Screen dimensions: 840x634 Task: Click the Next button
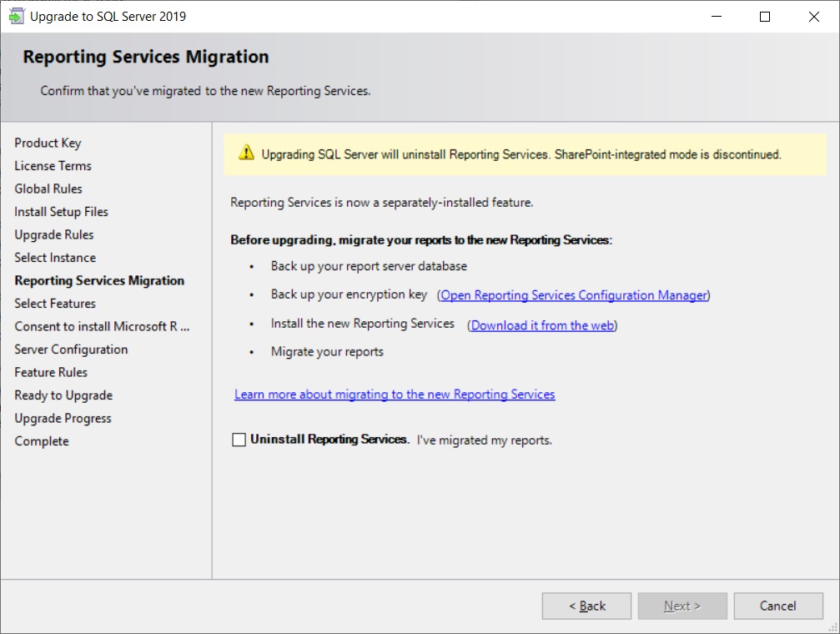pyautogui.click(x=682, y=606)
